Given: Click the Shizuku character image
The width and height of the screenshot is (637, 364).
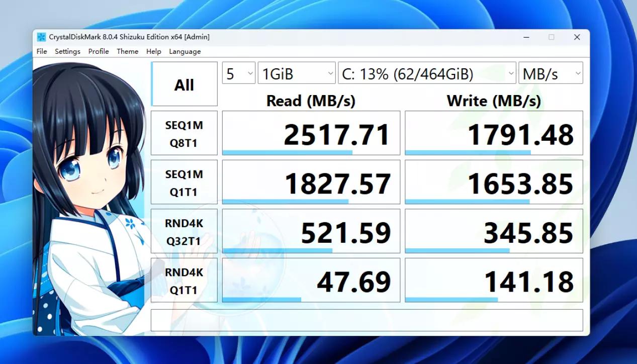Looking at the screenshot, I should point(90,199).
